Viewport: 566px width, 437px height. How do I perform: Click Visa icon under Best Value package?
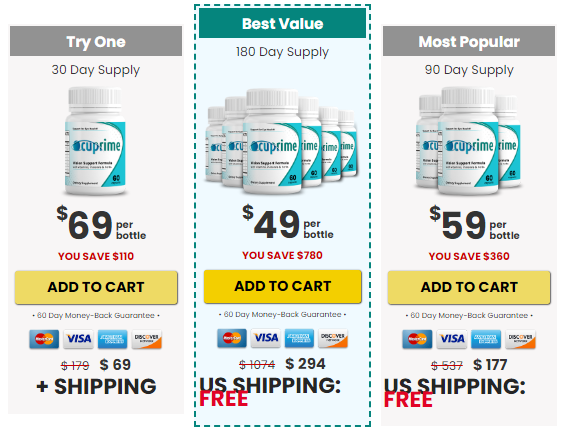click(266, 338)
